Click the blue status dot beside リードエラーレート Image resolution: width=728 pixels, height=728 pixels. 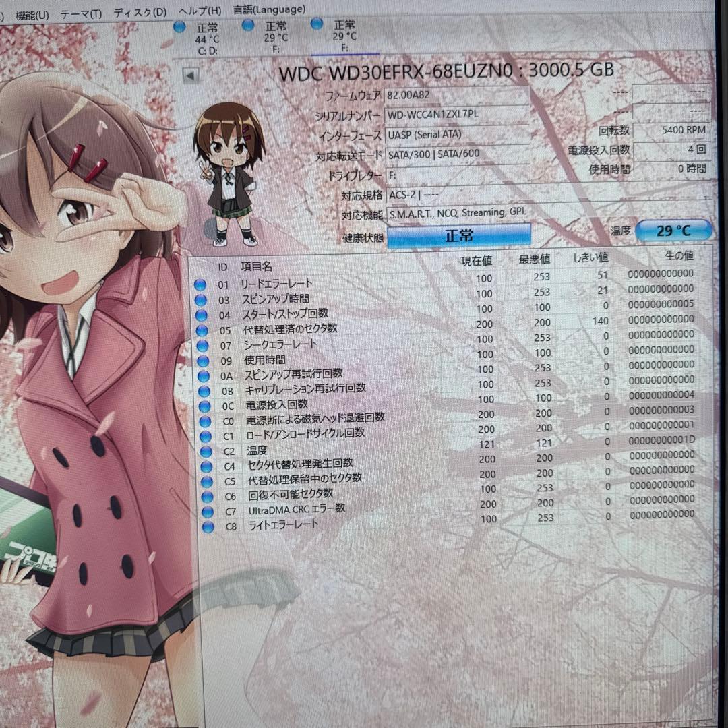tap(201, 283)
